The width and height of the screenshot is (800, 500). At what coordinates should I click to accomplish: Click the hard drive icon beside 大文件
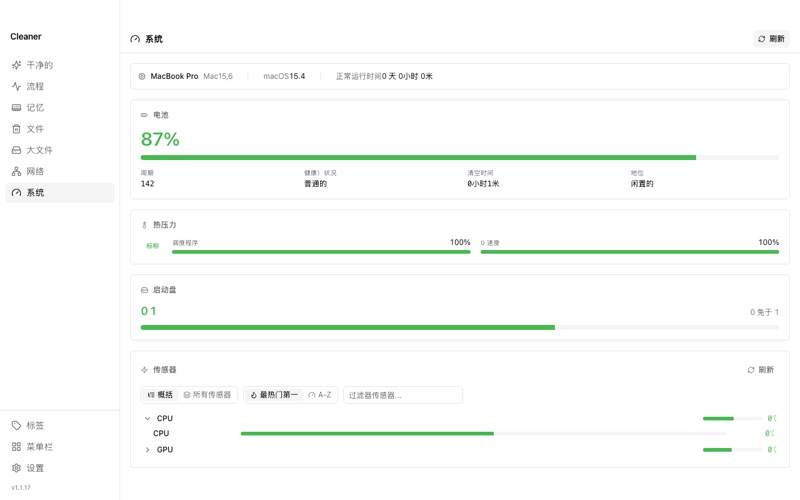point(16,150)
